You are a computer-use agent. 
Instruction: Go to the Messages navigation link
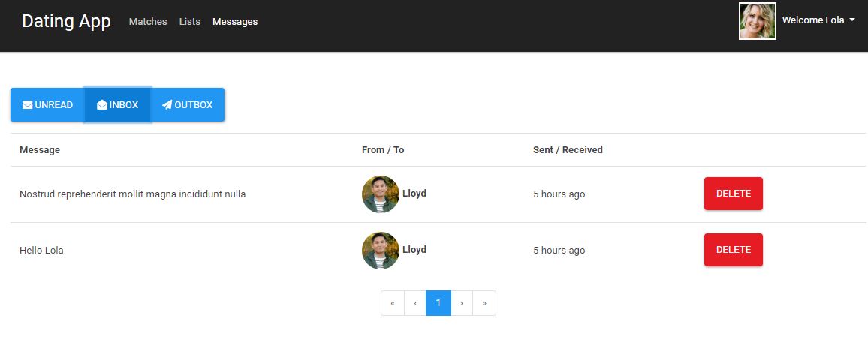click(235, 22)
